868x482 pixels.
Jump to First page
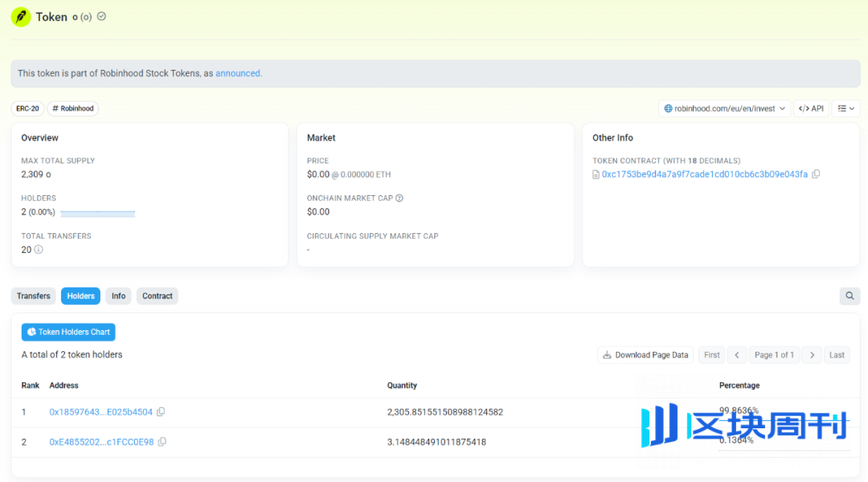711,355
